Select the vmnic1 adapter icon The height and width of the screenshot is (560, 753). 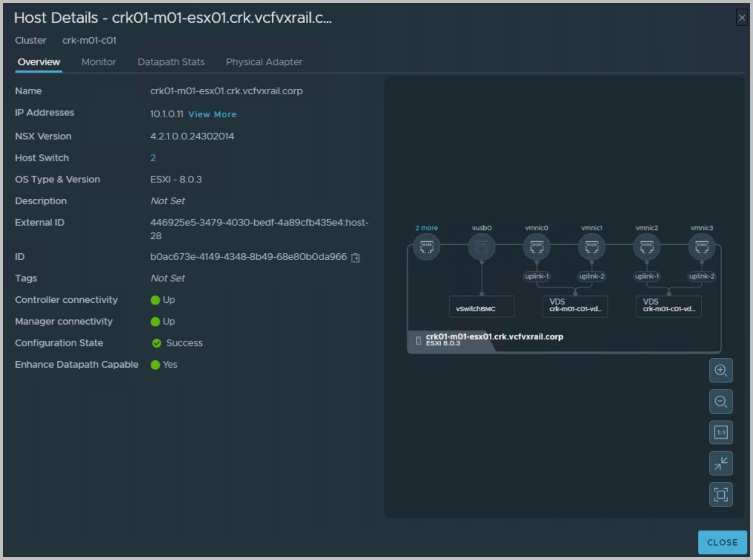click(591, 246)
